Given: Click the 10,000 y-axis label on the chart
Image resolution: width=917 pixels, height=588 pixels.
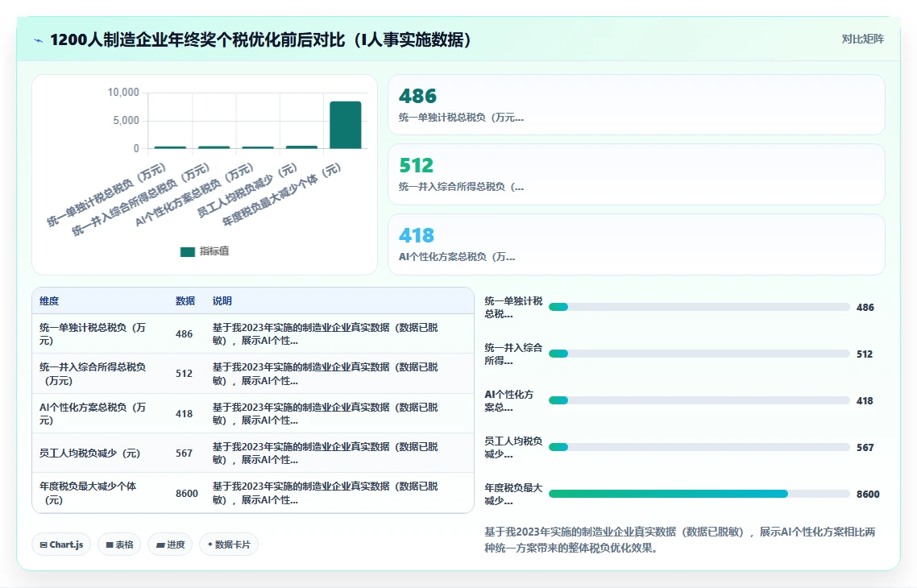Looking at the screenshot, I should pos(123,93).
